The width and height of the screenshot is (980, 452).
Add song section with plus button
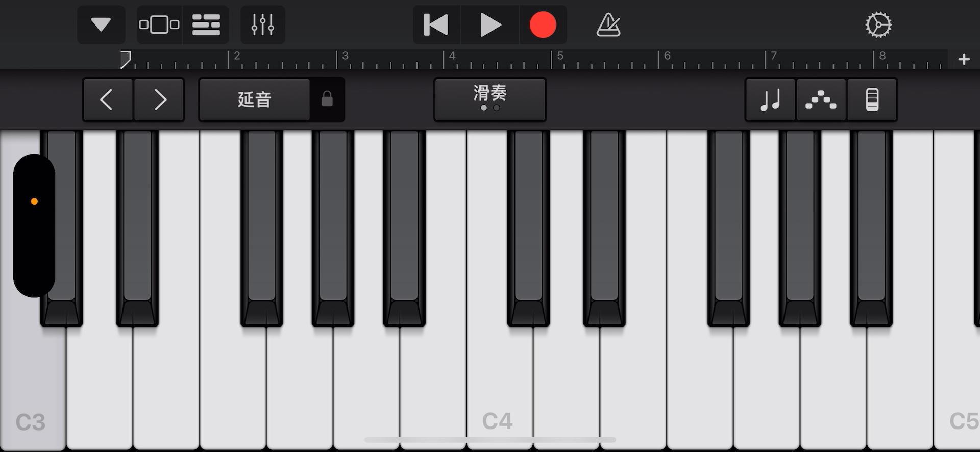(x=964, y=60)
